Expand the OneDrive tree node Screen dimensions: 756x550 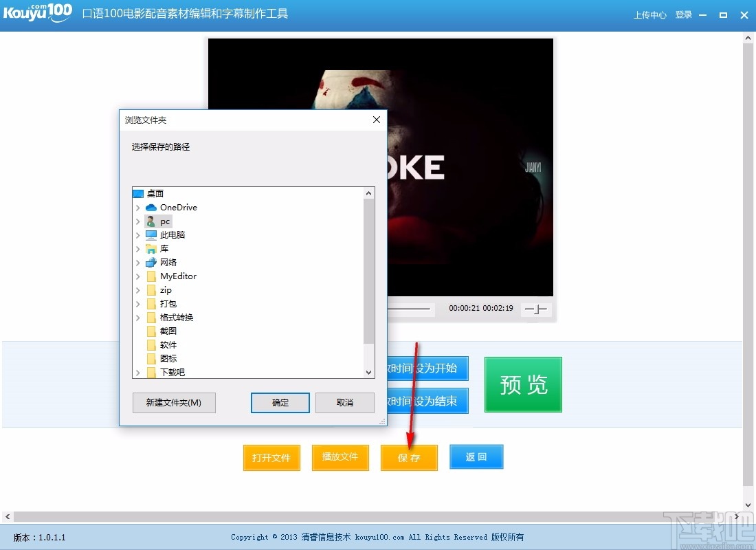pyautogui.click(x=138, y=208)
